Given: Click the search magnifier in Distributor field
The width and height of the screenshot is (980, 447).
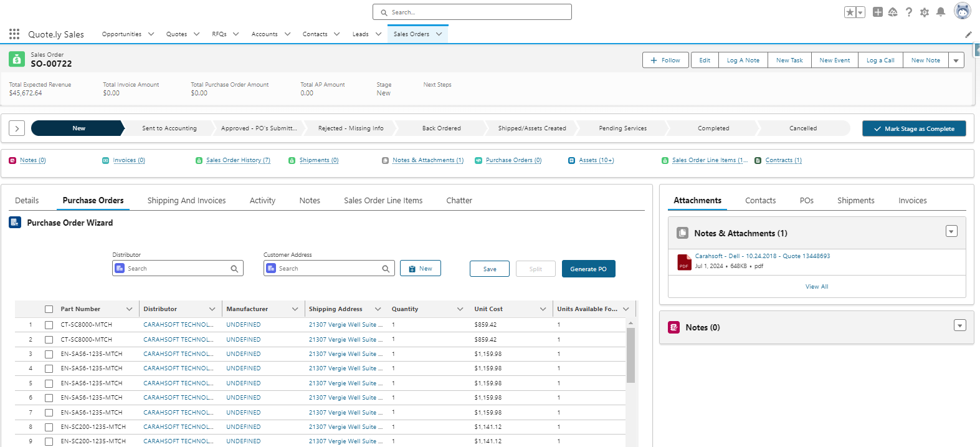Looking at the screenshot, I should (234, 269).
